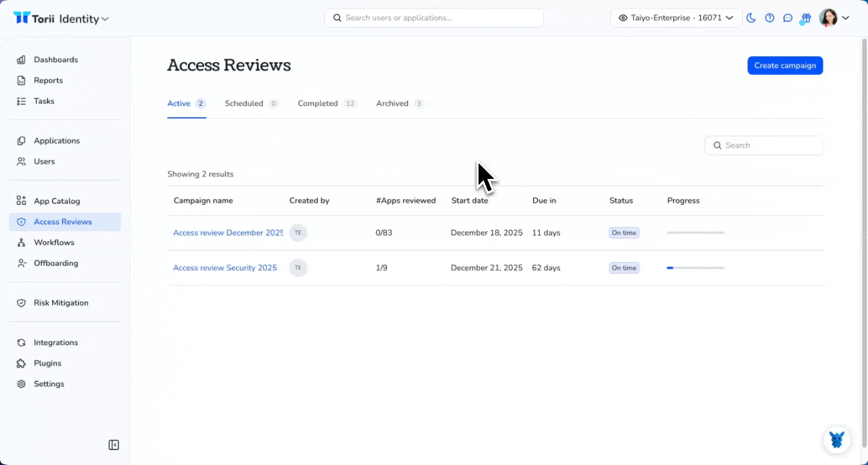Screen dimensions: 868x465
Task: Open the Dashboards sidebar icon
Action: [21, 60]
